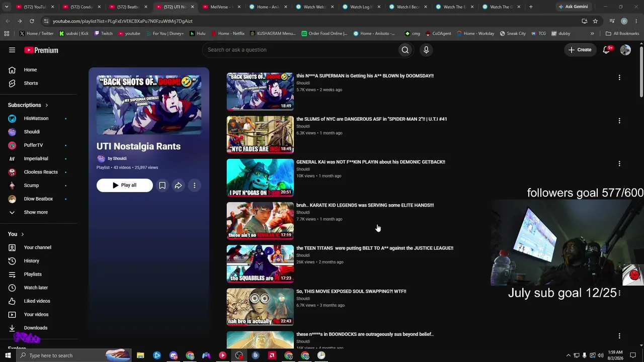Reload the page in Chrome
The width and height of the screenshot is (644, 362).
(32, 21)
